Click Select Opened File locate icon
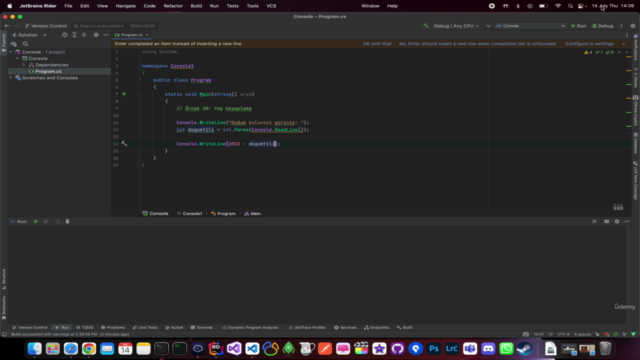 [x=64, y=35]
